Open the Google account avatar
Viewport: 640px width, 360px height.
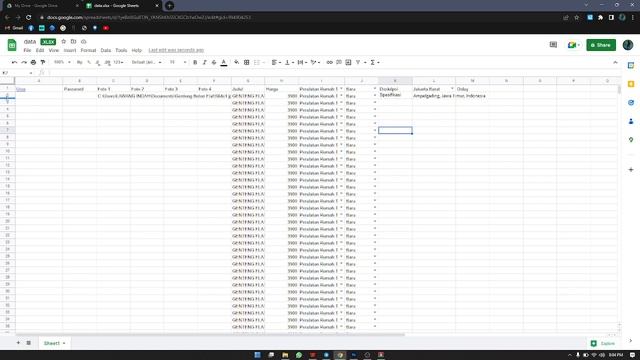628,44
